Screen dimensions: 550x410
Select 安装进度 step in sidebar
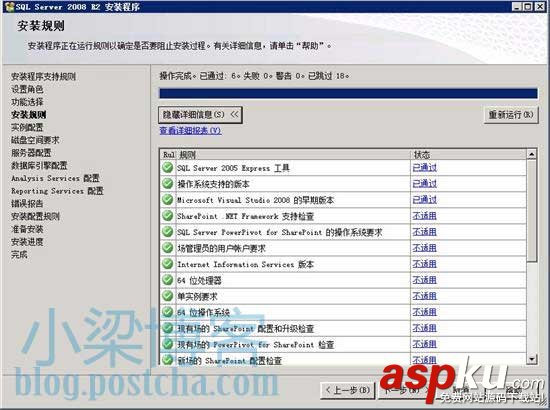click(27, 242)
